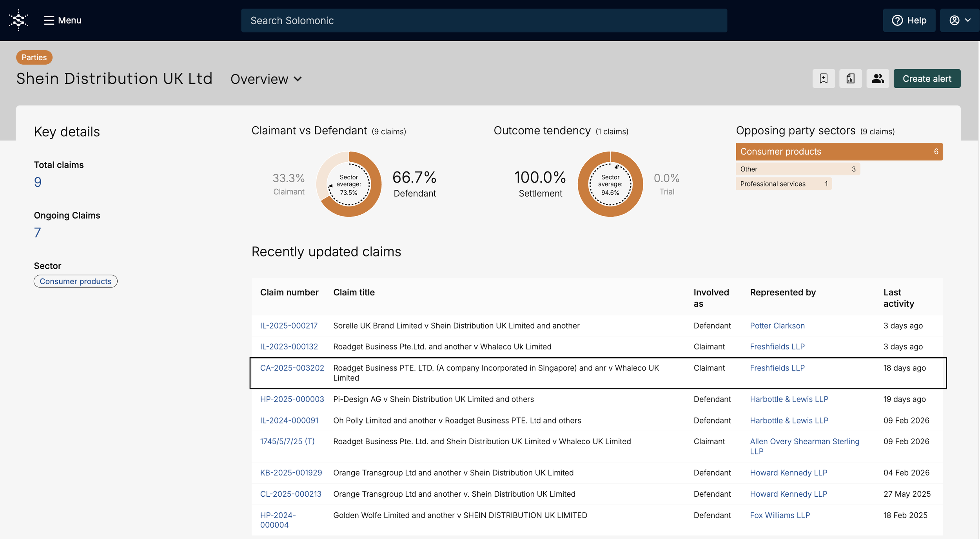Open the user account dropdown
Screen dimensions: 980x539
[959, 20]
